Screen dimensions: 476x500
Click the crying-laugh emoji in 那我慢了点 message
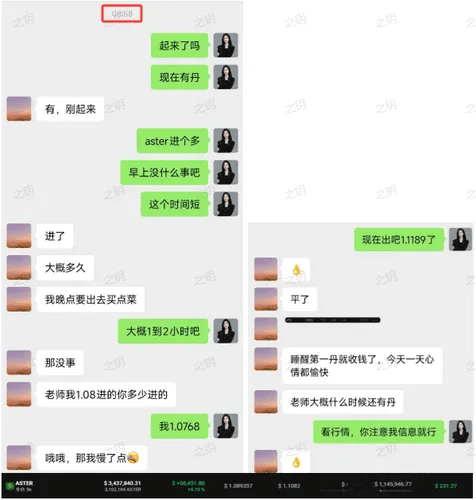(133, 458)
